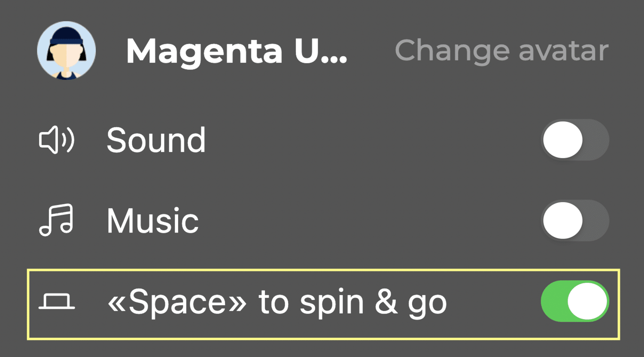Image resolution: width=644 pixels, height=357 pixels.
Task: Click the music note icon
Action: pyautogui.click(x=56, y=221)
